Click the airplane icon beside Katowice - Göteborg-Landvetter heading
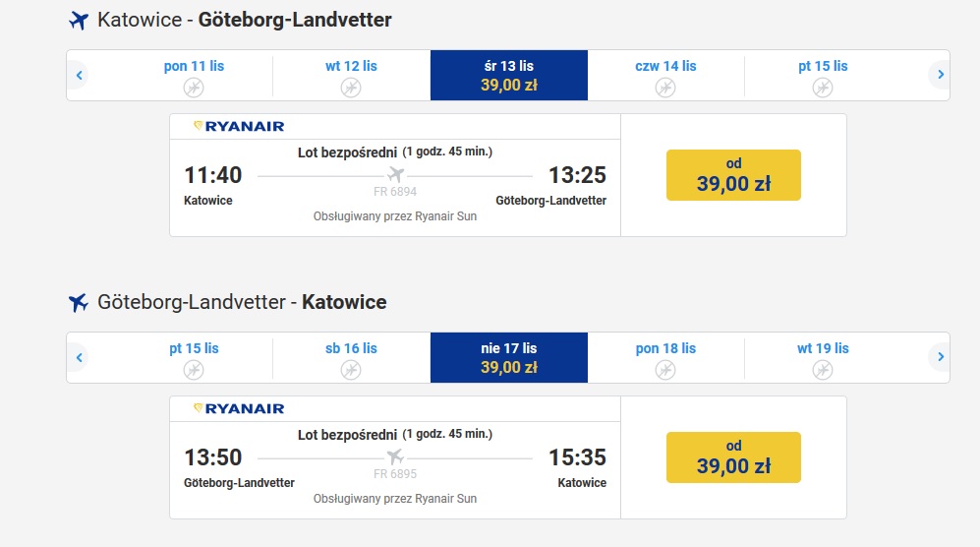 78,20
